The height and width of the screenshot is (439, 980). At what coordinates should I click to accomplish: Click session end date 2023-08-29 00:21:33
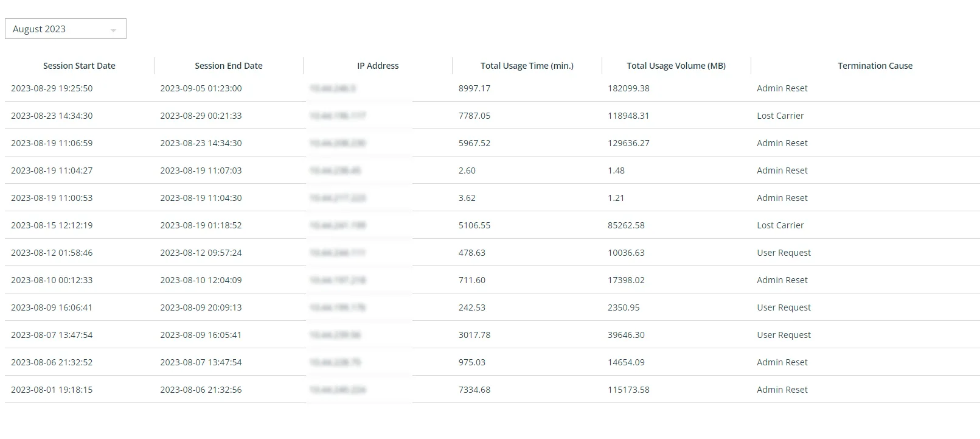point(201,116)
